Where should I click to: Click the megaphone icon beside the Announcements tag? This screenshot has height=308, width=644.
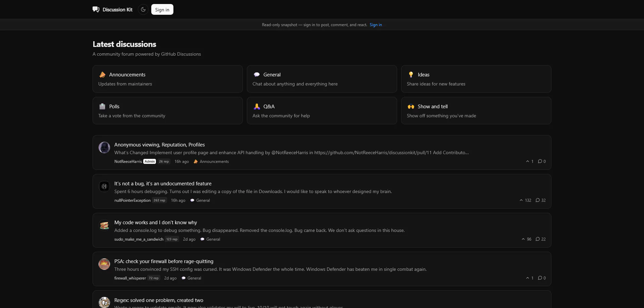point(196,162)
